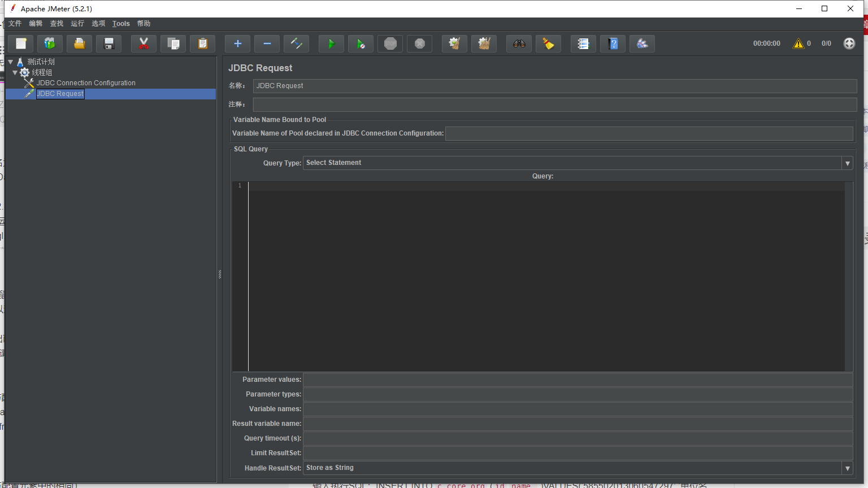Click the 0/0 thread count display
Image resolution: width=868 pixels, height=488 pixels.
pyautogui.click(x=826, y=43)
